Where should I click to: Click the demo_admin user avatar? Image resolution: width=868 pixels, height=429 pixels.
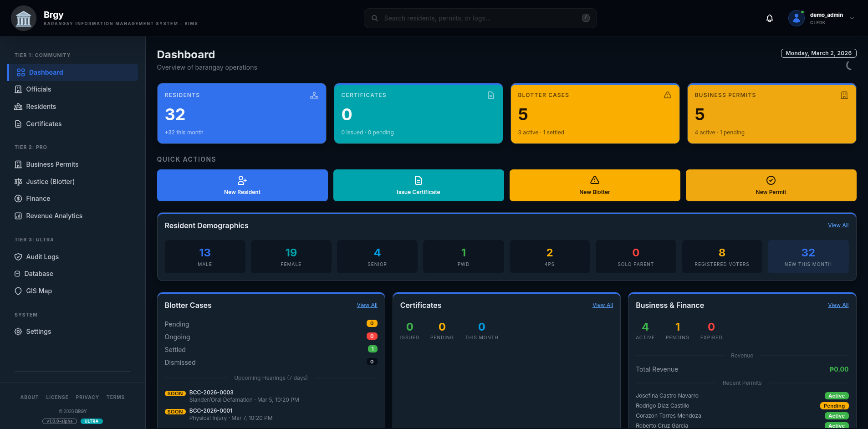[797, 18]
